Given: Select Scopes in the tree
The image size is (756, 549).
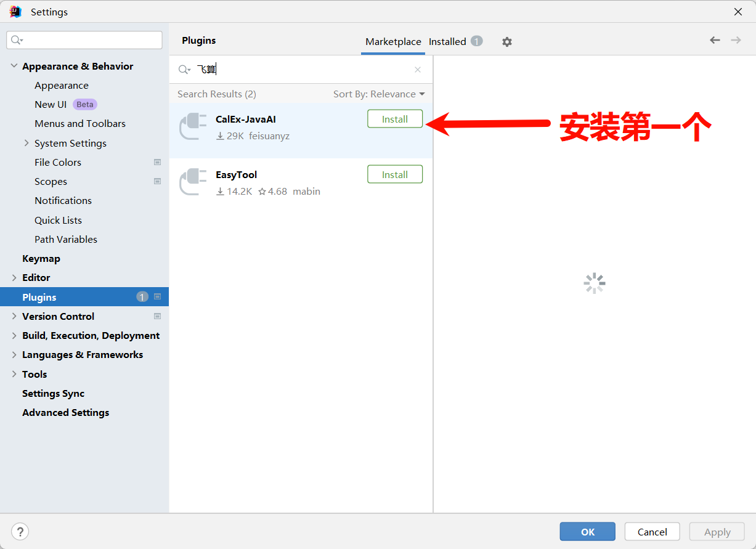Looking at the screenshot, I should click(x=51, y=181).
